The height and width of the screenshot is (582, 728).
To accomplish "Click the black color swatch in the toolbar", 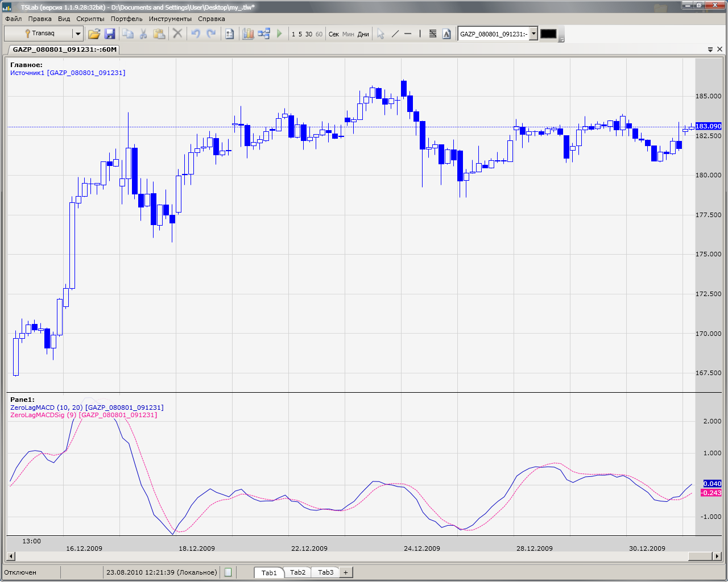I will [x=548, y=34].
